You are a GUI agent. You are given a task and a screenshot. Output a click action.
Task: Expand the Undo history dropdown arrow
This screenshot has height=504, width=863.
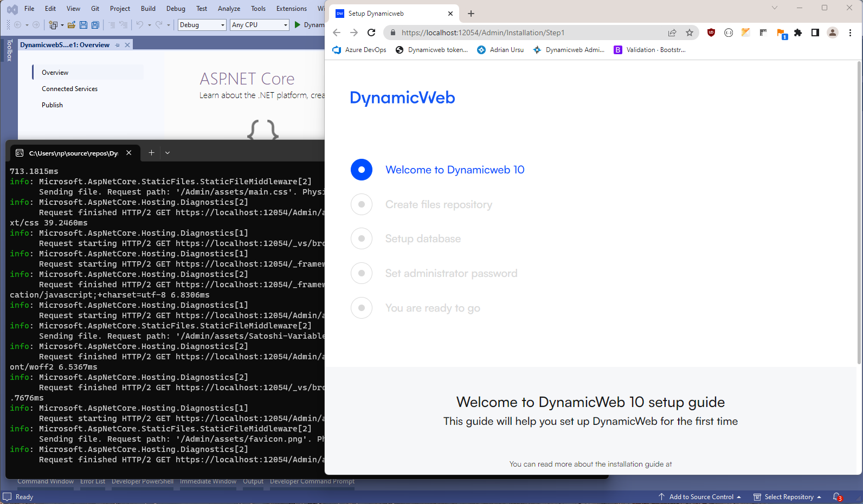tap(150, 25)
